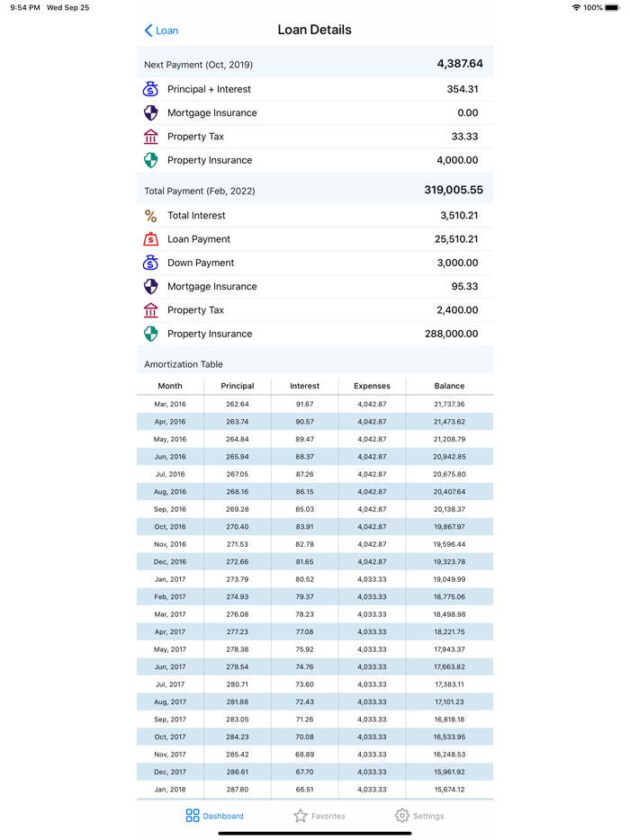Viewport: 630px width, 840px height.
Task: Tap the Down Payment coin icon
Action: 153,263
